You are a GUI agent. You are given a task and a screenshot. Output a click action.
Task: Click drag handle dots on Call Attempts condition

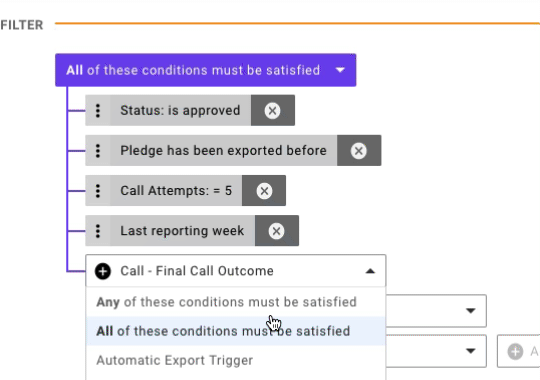point(98,191)
